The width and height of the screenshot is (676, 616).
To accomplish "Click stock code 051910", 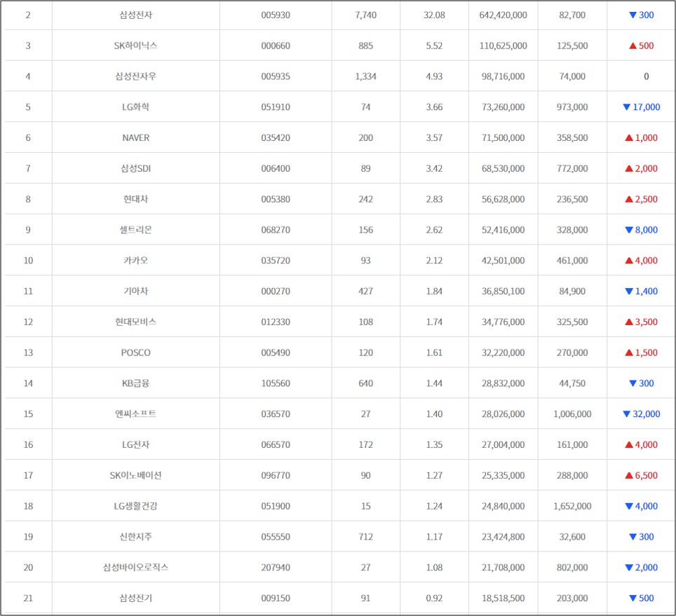I will pyautogui.click(x=276, y=107).
